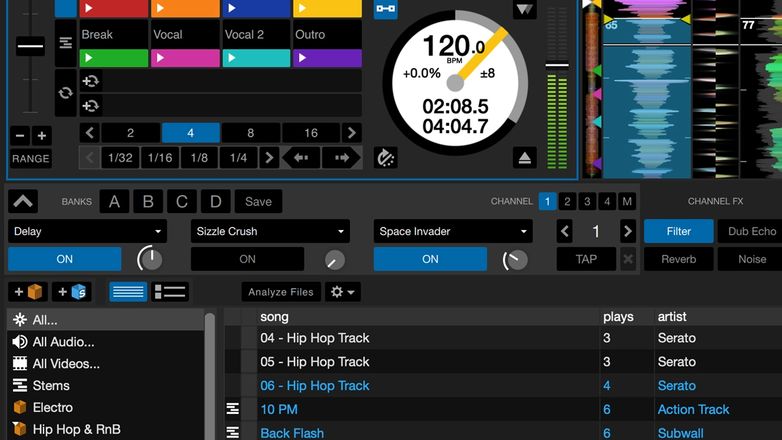Increase FX beats with right arrow
The height and width of the screenshot is (440, 782).
pos(627,231)
